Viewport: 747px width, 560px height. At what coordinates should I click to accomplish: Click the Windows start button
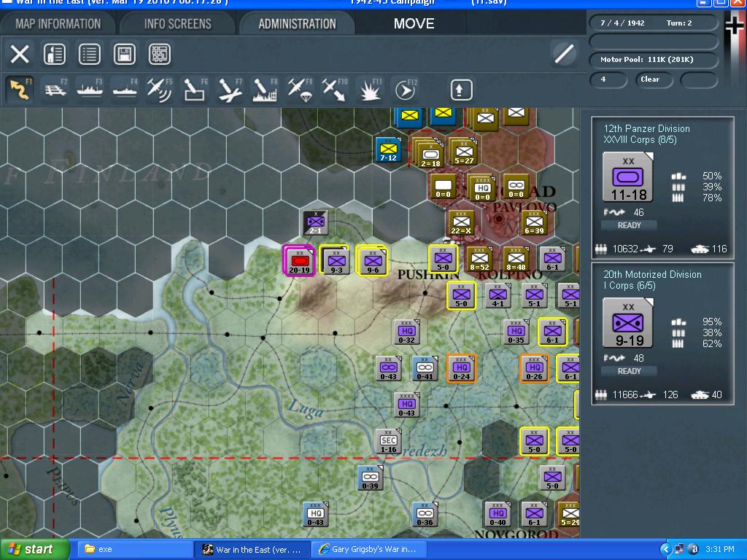[x=35, y=550]
